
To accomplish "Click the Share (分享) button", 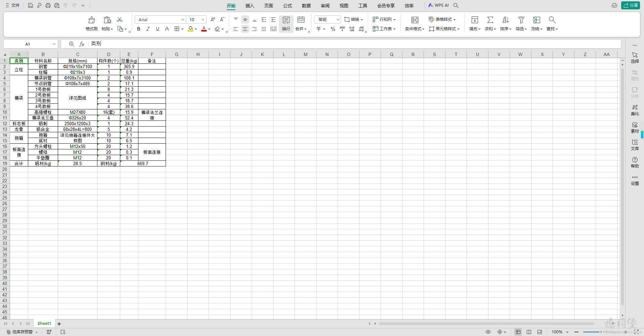I will click(631, 5).
